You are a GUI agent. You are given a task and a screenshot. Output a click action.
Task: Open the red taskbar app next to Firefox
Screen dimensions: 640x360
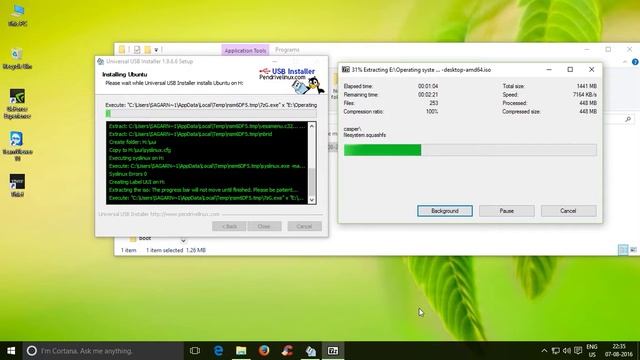(x=287, y=351)
